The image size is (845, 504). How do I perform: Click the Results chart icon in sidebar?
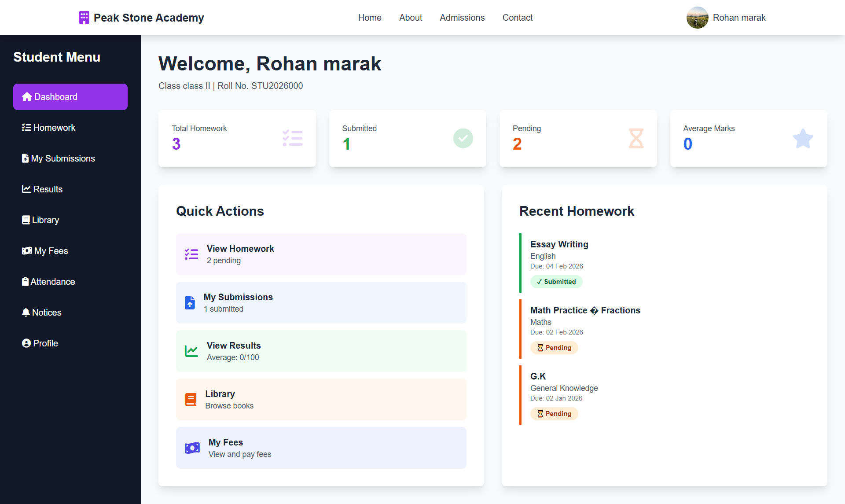coord(26,189)
